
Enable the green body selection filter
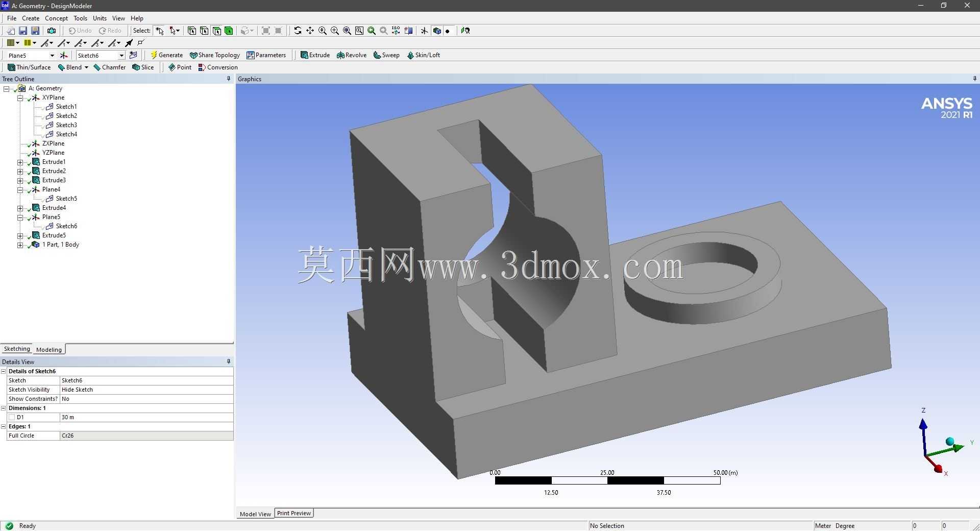pos(229,31)
